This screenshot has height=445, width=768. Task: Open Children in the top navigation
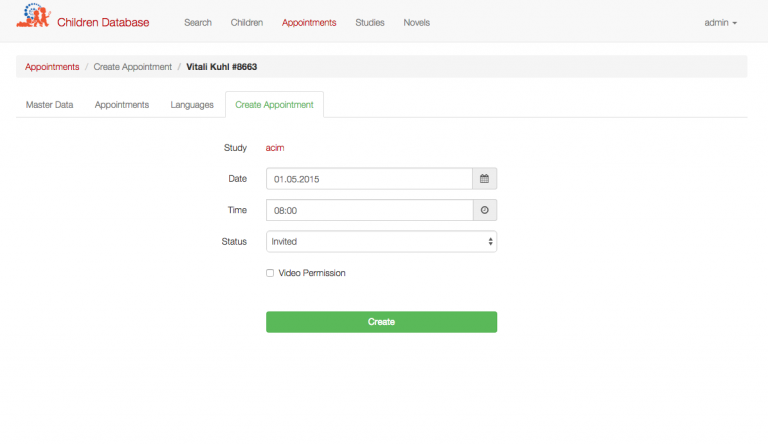point(247,23)
